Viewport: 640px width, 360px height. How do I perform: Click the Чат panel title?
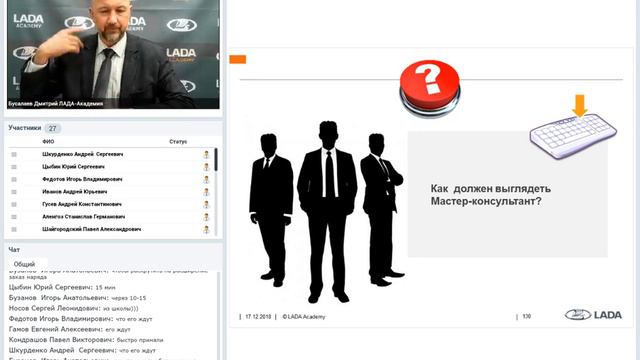point(14,249)
